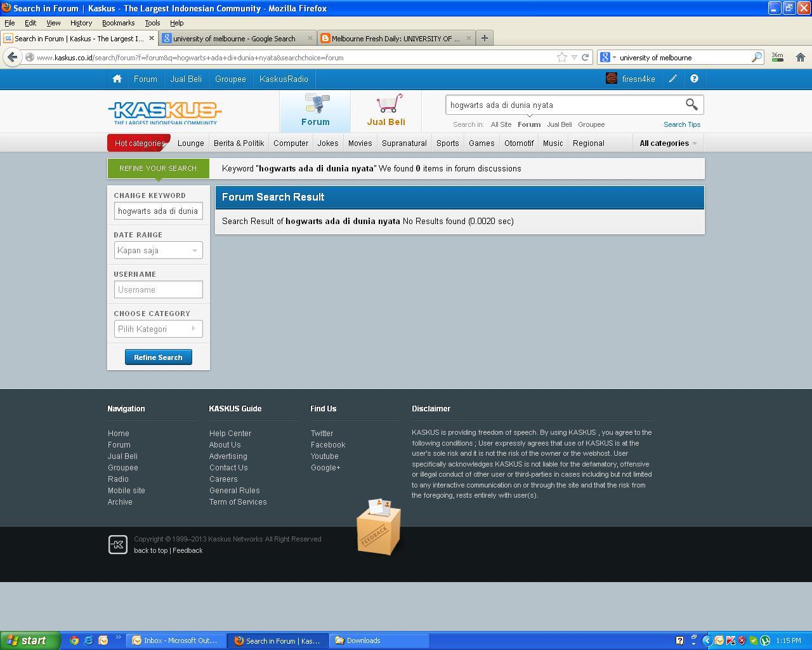Click the Firefox home icon
Image resolution: width=812 pixels, height=650 pixels.
click(800, 57)
